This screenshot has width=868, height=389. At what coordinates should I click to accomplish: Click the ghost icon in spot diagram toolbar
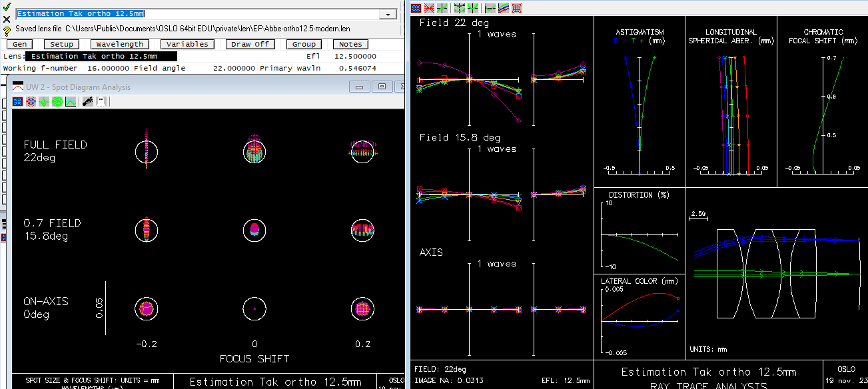pyautogui.click(x=101, y=102)
